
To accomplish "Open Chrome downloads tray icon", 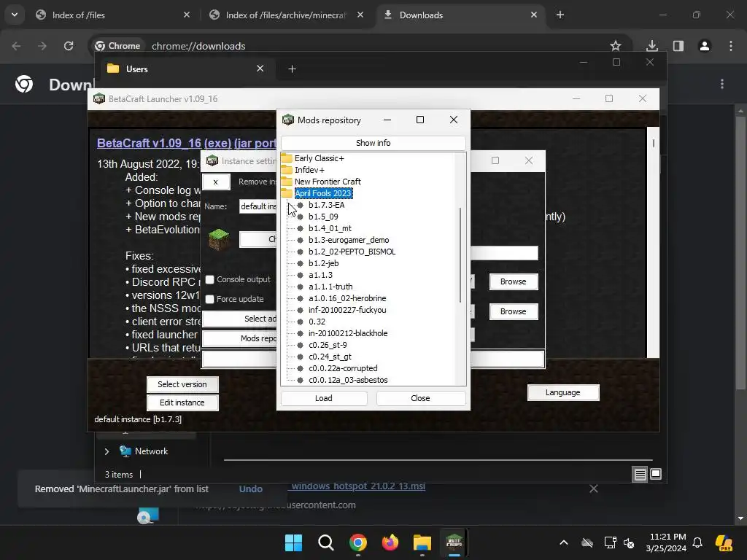I will [651, 46].
